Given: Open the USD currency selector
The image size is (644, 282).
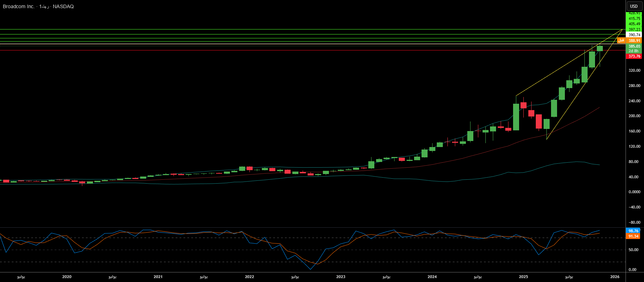Looking at the screenshot, I should [x=634, y=6].
